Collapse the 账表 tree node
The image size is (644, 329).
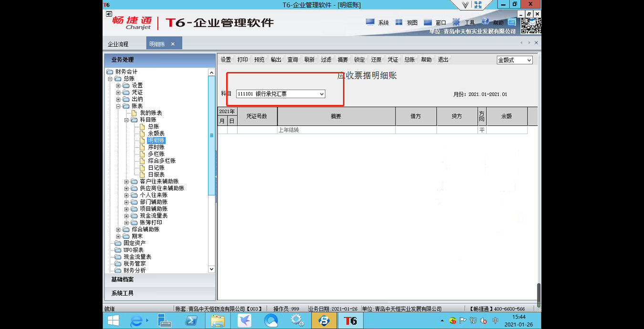tap(118, 106)
